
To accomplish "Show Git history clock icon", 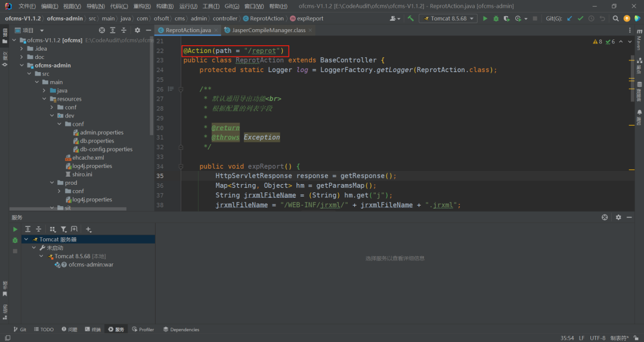I will pyautogui.click(x=592, y=18).
